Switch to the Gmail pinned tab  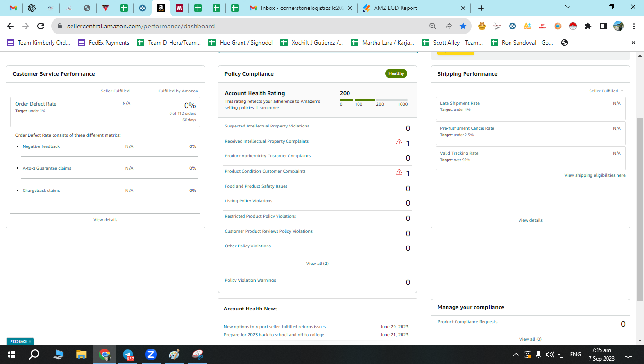[x=14, y=8]
